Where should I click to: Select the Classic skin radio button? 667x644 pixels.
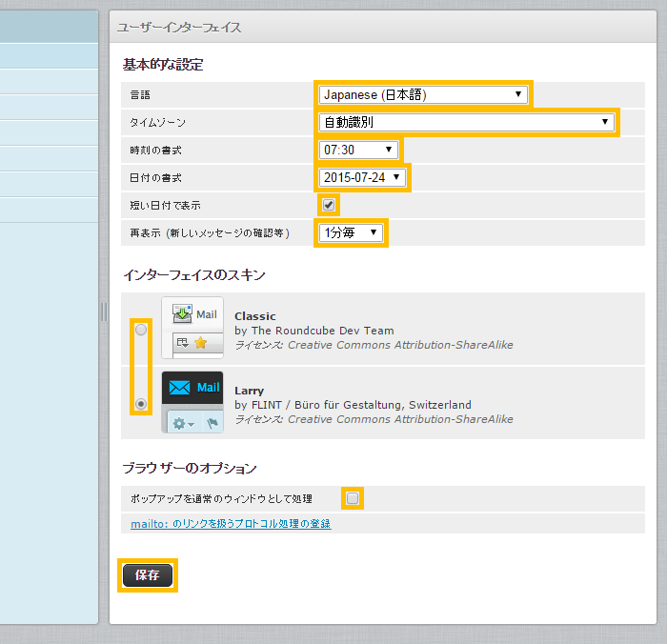click(x=141, y=330)
